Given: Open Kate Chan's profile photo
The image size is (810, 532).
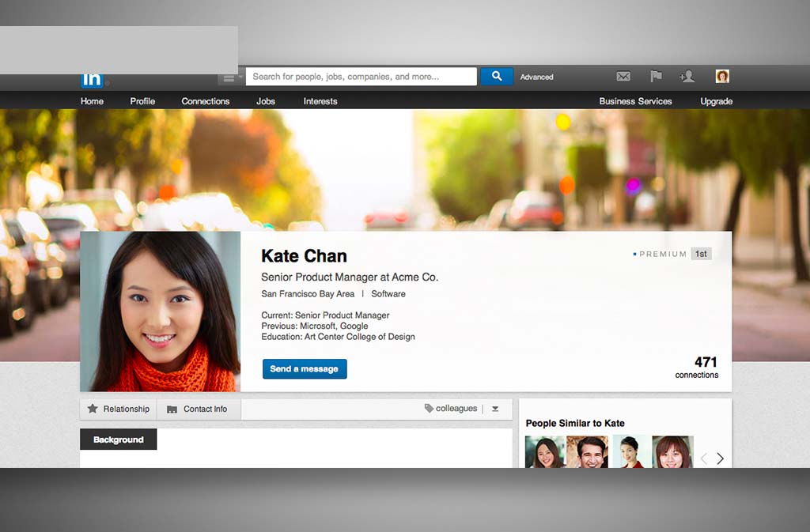Looking at the screenshot, I should point(160,311).
